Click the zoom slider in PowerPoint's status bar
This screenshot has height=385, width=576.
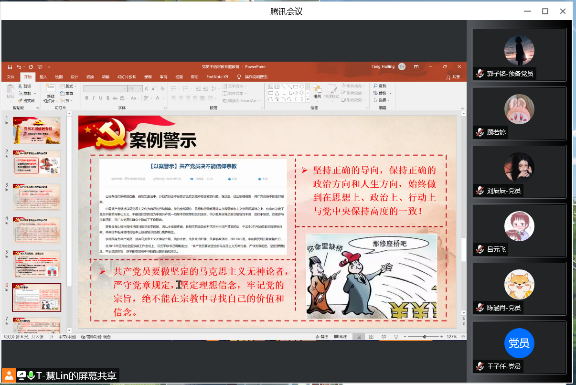(424, 337)
